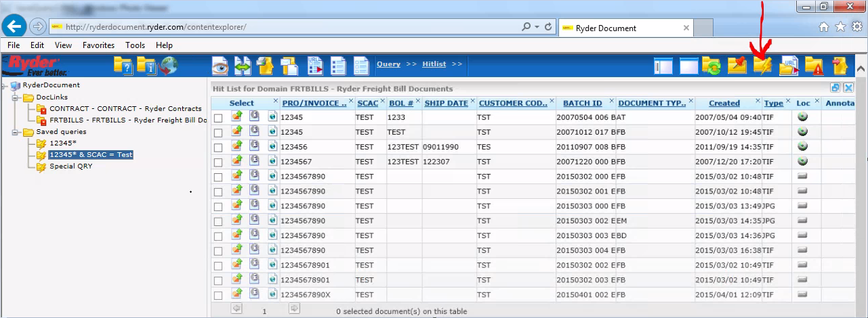Check the checkbox for the first 12345 row
The height and width of the screenshot is (318, 868).
tap(218, 118)
